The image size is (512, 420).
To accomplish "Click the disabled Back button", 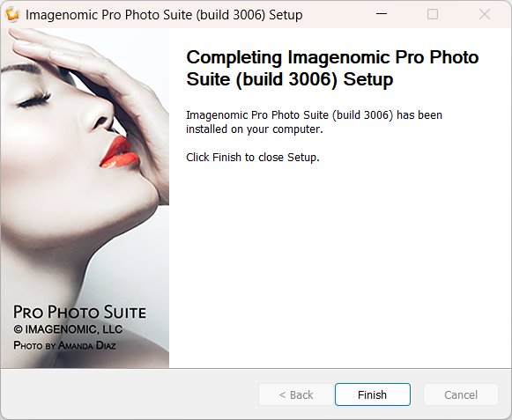I will point(296,394).
